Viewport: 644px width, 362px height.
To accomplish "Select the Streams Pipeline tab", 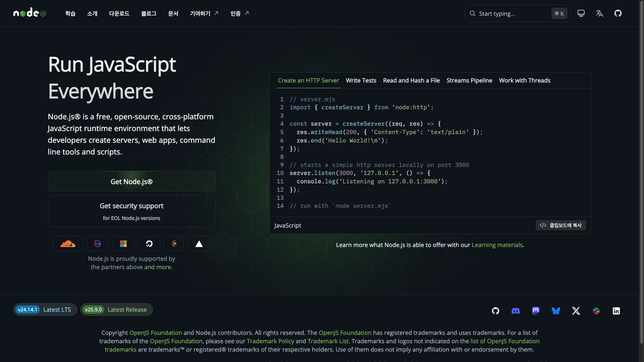I will coord(469,80).
